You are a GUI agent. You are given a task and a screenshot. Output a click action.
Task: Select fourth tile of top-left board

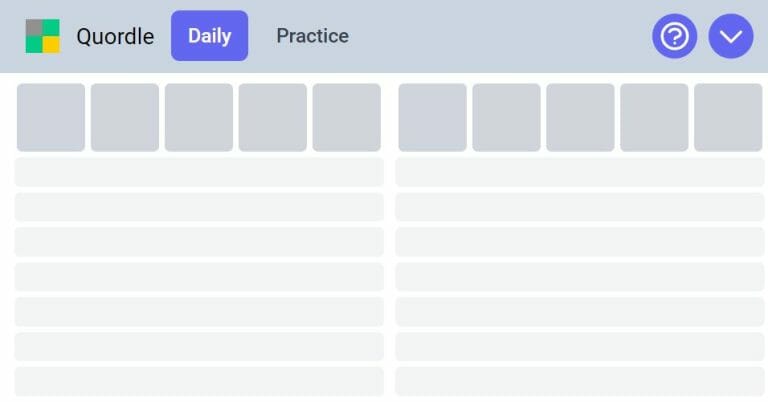pyautogui.click(x=273, y=118)
